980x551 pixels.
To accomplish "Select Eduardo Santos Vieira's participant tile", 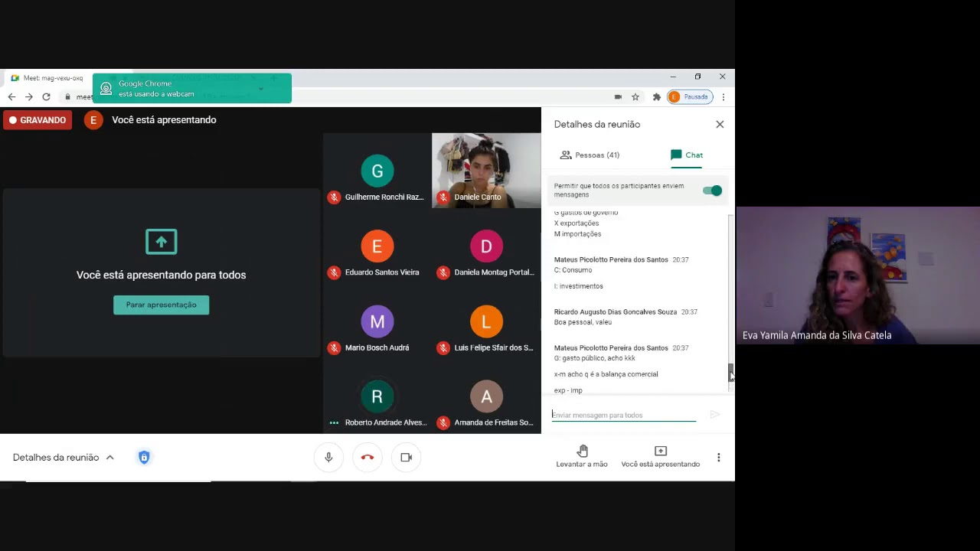I will point(377,246).
